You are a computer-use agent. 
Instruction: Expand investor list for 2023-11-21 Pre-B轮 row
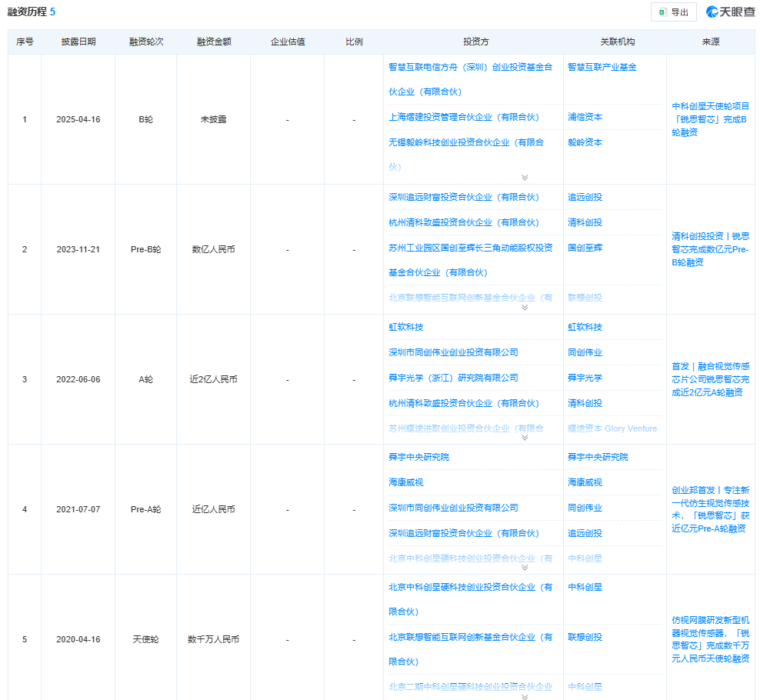525,307
